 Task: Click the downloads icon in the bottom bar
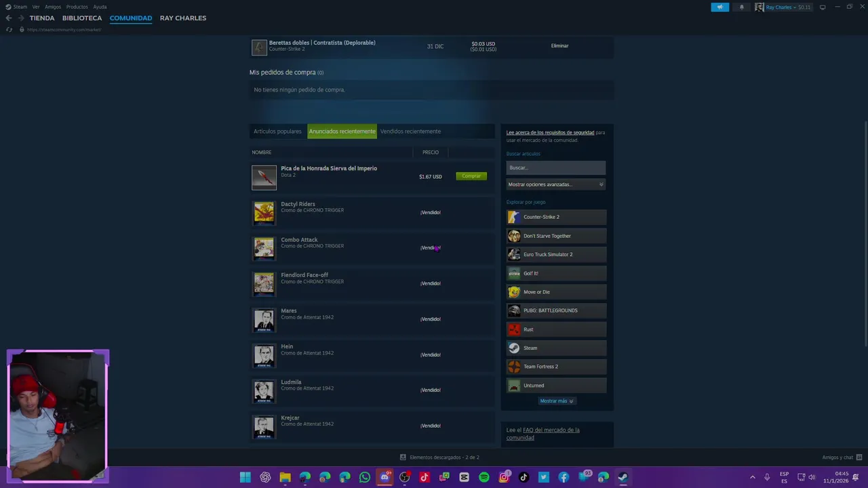(x=403, y=457)
